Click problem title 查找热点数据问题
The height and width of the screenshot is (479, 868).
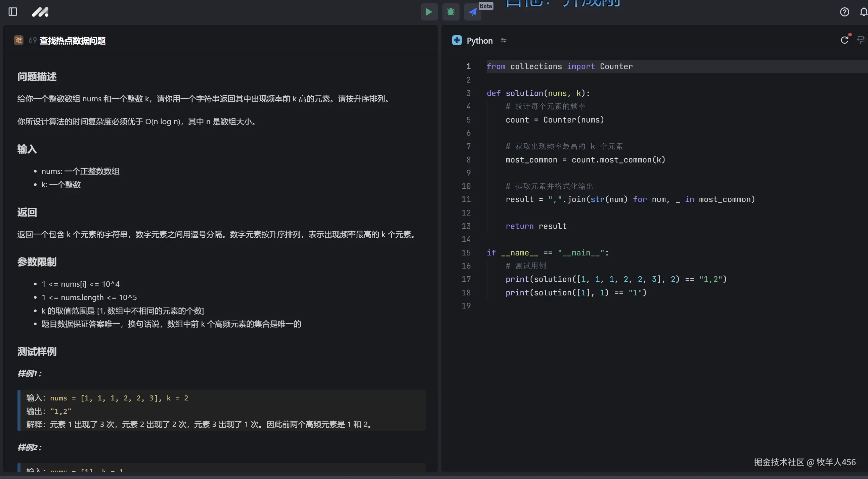[x=73, y=41]
